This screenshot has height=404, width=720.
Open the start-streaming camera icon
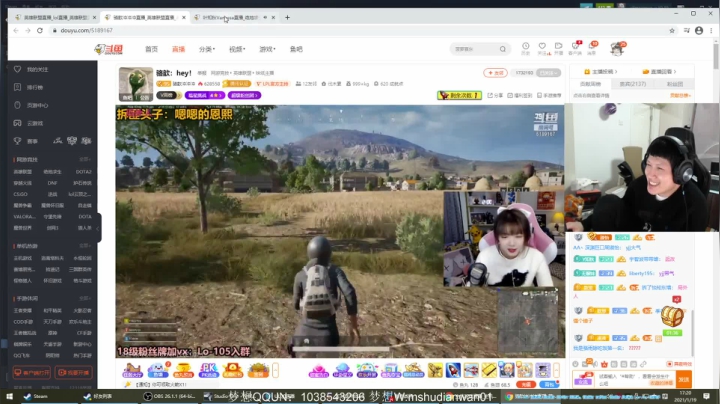(x=559, y=48)
